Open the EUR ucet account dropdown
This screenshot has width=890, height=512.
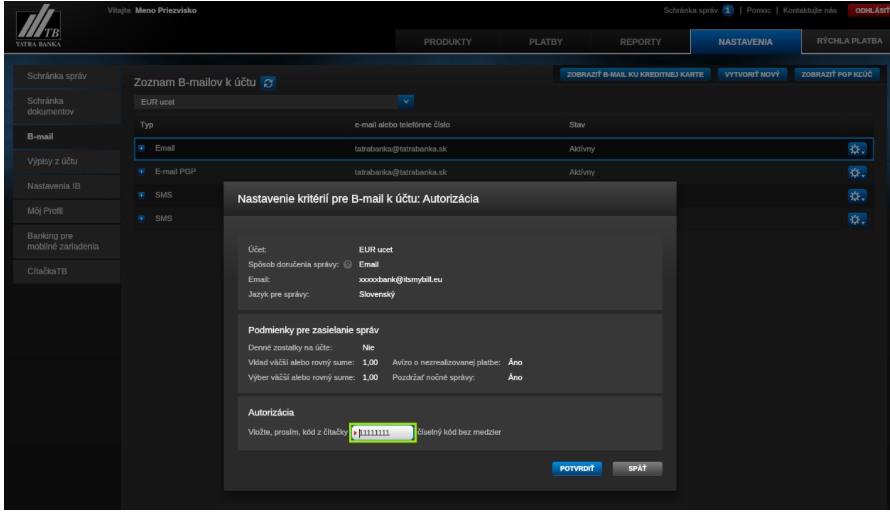[406, 101]
